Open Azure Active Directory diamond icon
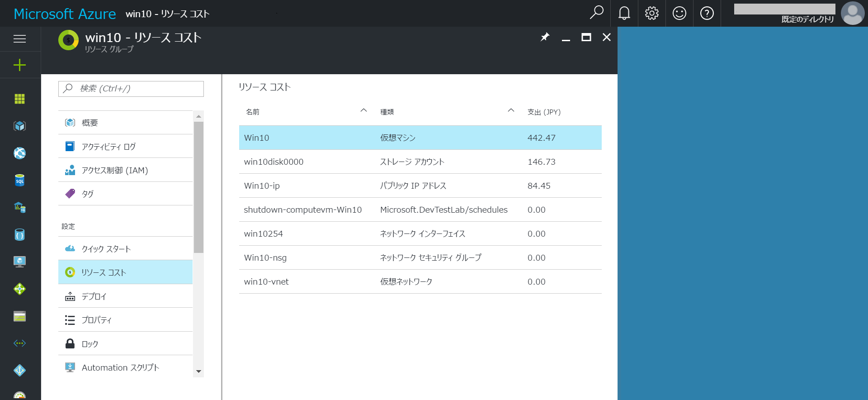Screen dimensions: 868x400 pos(19,370)
